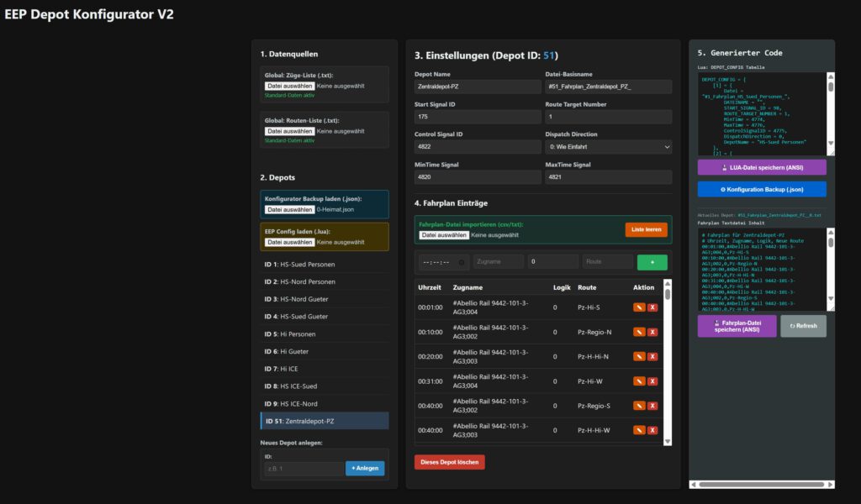The width and height of the screenshot is (861, 504).
Task: Choose file for EEP Config laden (.lua)
Action: tap(290, 242)
